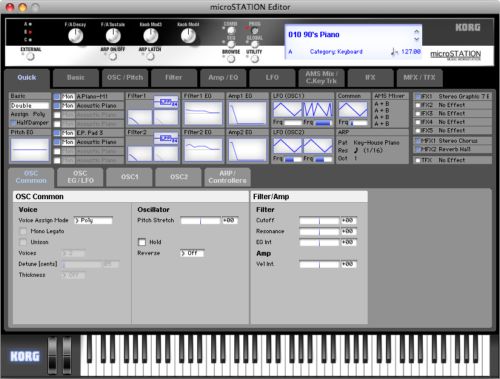The width and height of the screenshot is (500, 379).
Task: Click the Pitch Stretch slider
Action: (200, 220)
